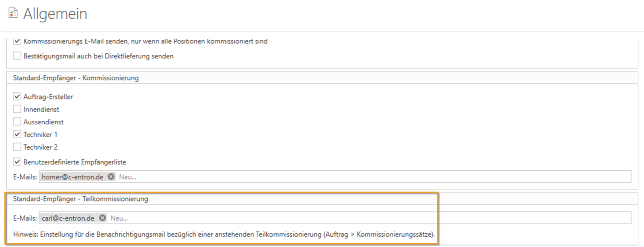Viewport: 644px width, 247px height.
Task: Untick the Kommissionierungs E-Mail senden checkbox
Action: (17, 41)
